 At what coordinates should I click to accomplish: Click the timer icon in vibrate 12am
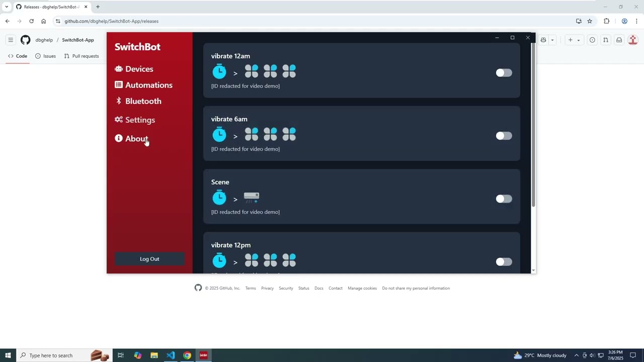[219, 71]
